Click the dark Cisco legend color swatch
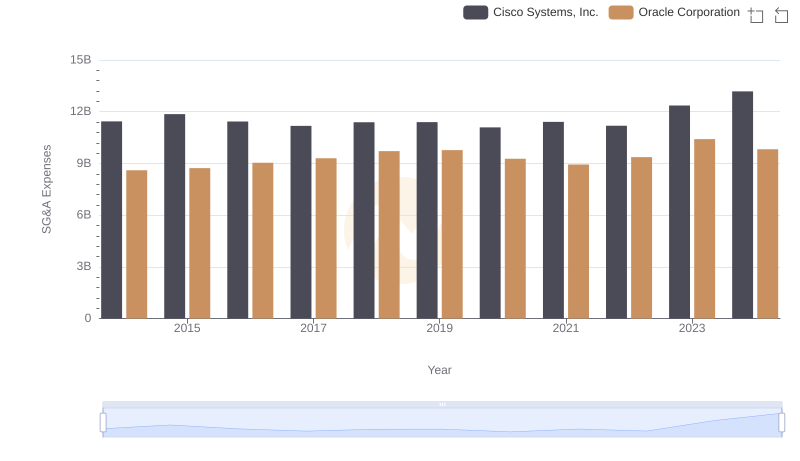The width and height of the screenshot is (800, 461). pos(476,12)
